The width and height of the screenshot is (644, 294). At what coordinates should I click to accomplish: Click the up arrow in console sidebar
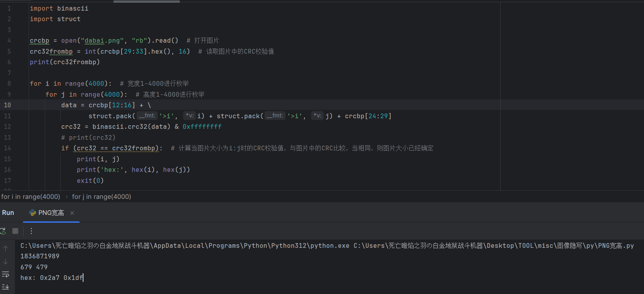(x=5, y=249)
